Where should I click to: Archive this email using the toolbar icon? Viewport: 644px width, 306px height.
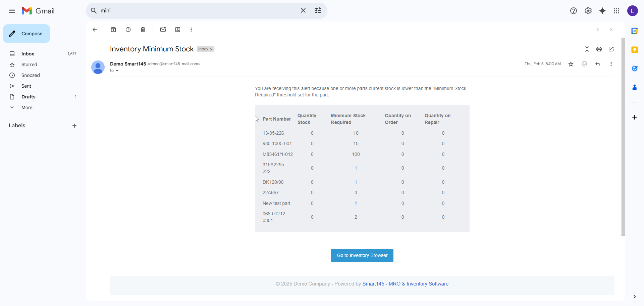coord(113,30)
